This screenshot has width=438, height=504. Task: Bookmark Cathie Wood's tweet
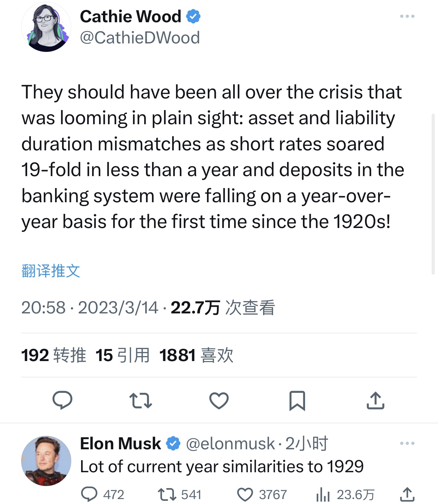click(x=297, y=401)
